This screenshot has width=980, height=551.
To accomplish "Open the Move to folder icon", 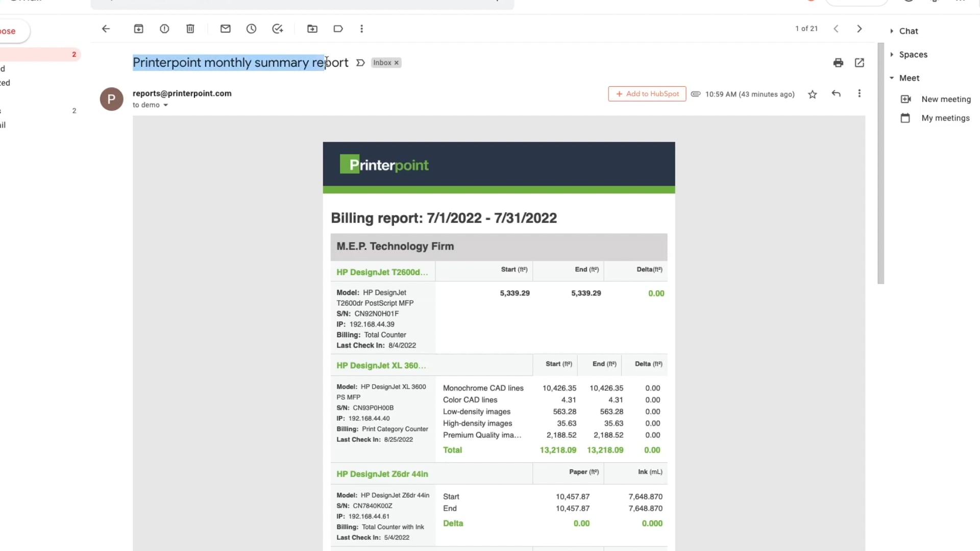I will click(312, 29).
